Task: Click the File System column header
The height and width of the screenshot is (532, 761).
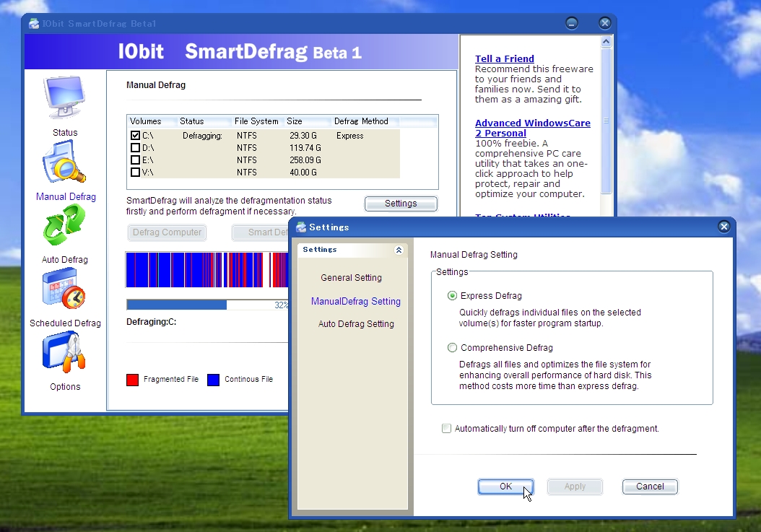Action: [258, 121]
